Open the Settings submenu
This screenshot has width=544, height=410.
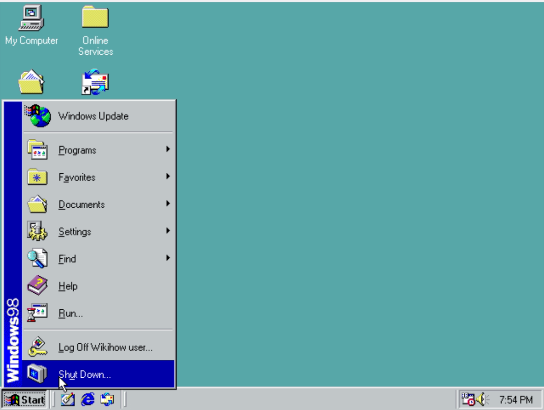tap(99, 231)
